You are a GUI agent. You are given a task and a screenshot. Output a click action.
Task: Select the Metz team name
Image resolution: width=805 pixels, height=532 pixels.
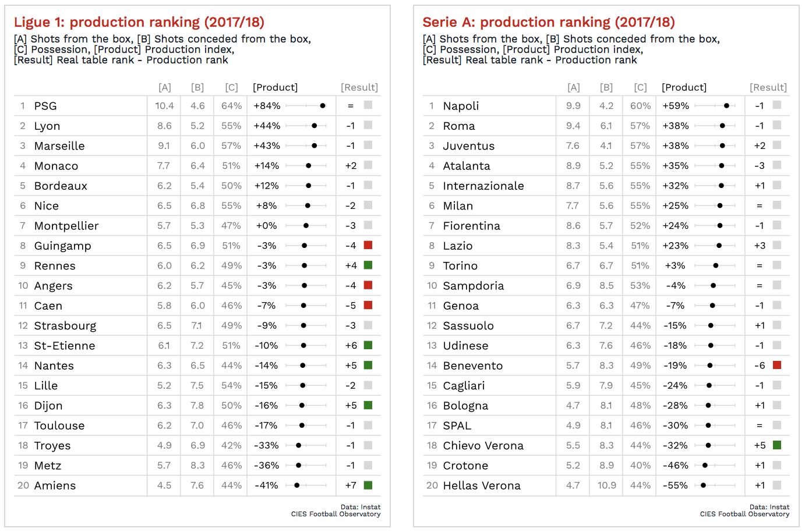(x=48, y=466)
